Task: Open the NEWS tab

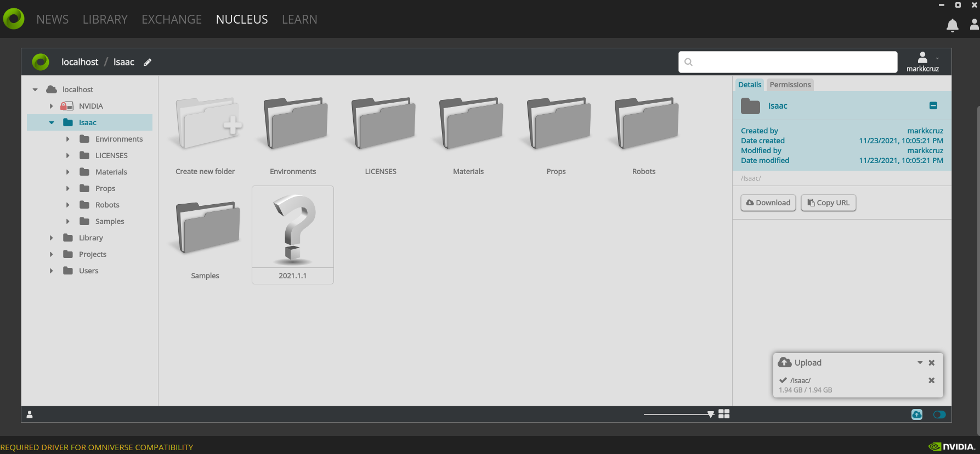Action: pyautogui.click(x=53, y=19)
